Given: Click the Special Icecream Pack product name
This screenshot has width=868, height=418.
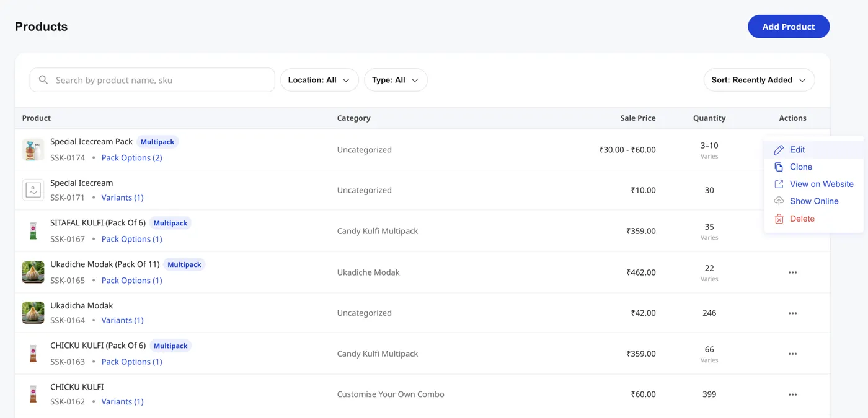Looking at the screenshot, I should pos(92,142).
